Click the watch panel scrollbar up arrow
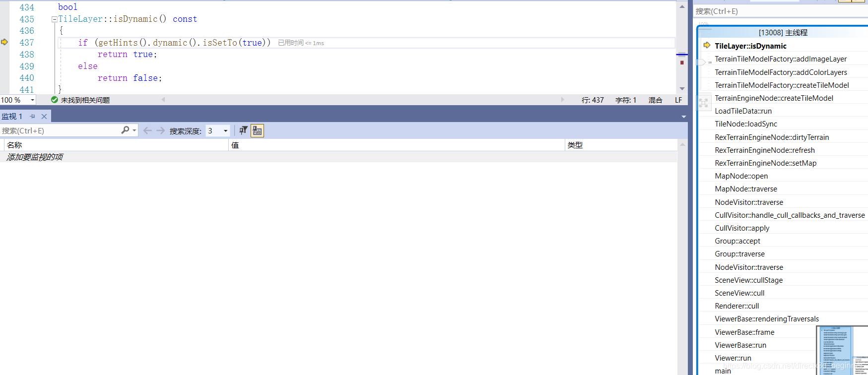The image size is (868, 375). click(x=682, y=144)
